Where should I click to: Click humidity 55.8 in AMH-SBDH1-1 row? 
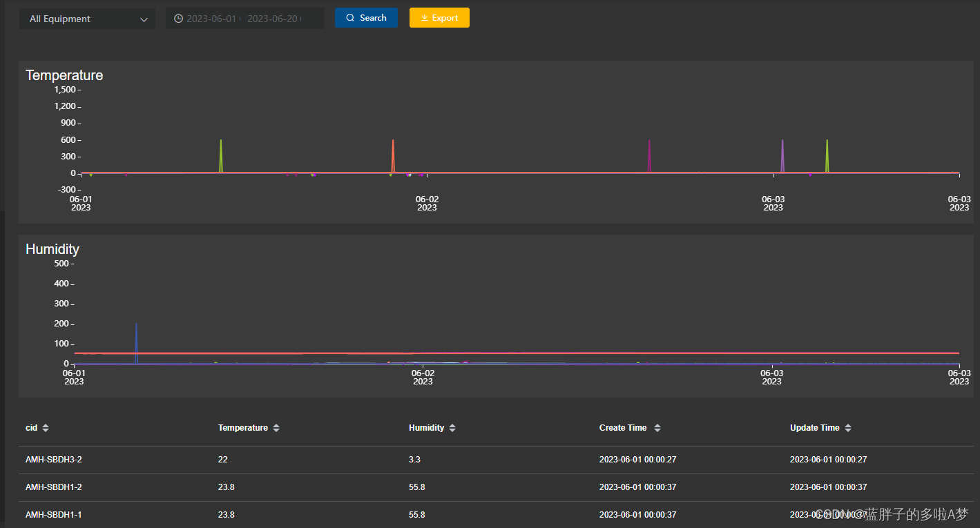[416, 515]
